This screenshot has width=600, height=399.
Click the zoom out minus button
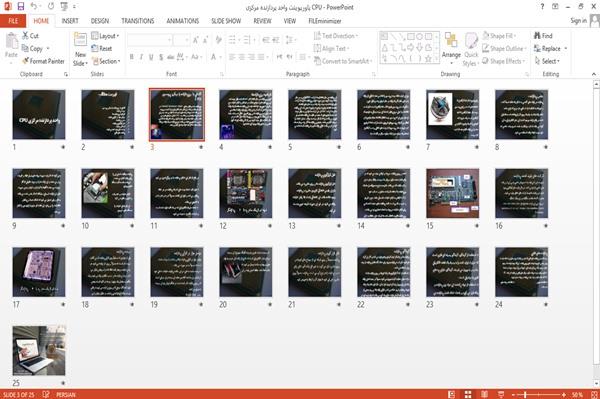pyautogui.click(x=514, y=394)
